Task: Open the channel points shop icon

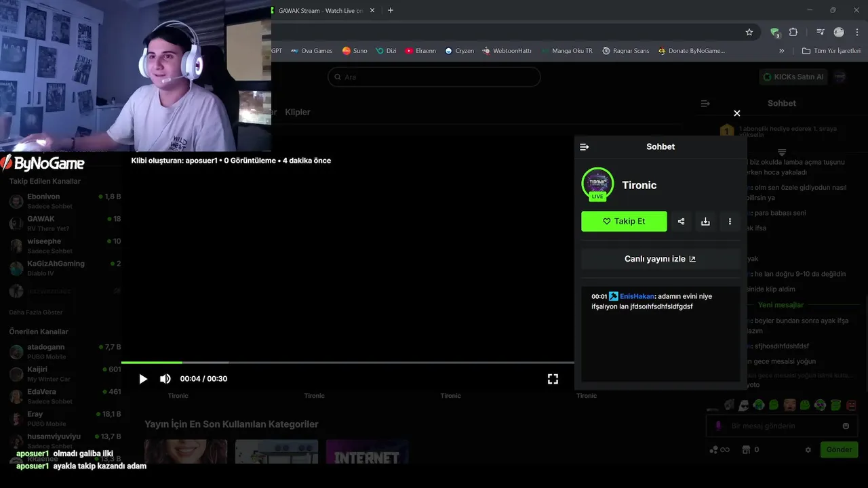Action: [x=747, y=449]
